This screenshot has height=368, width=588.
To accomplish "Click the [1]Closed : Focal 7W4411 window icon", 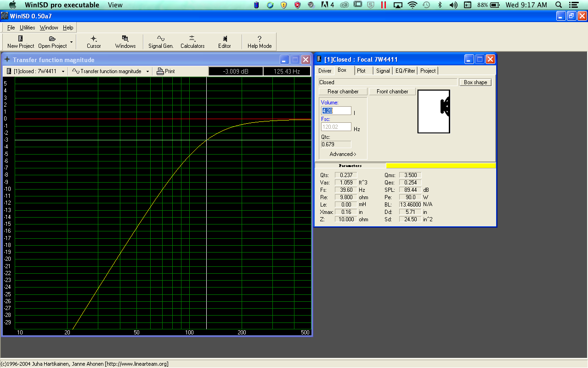I will (319, 59).
